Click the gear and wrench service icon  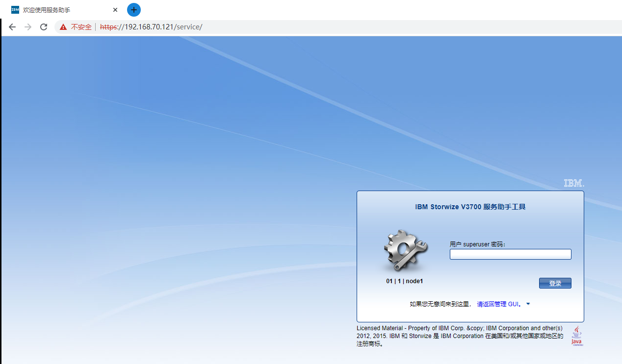pyautogui.click(x=405, y=250)
